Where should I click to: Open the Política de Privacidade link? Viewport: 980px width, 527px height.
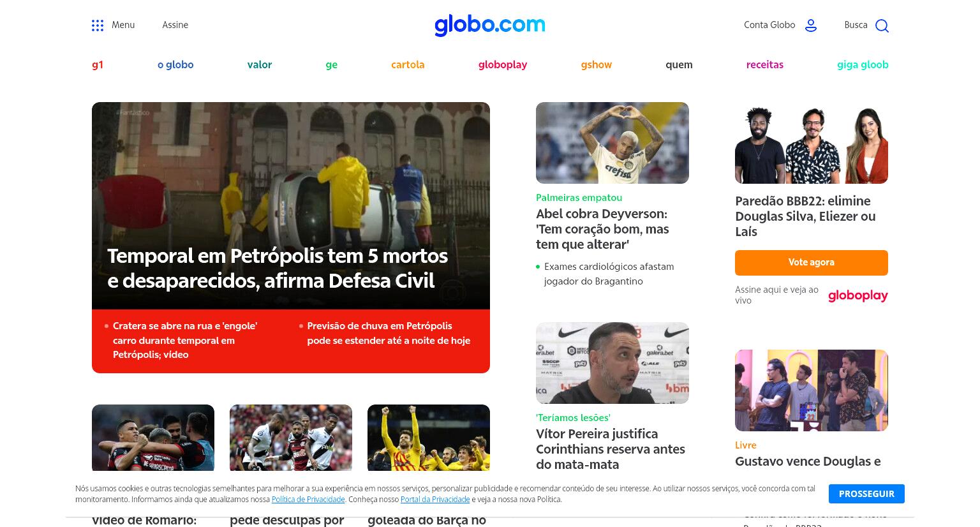tap(308, 500)
